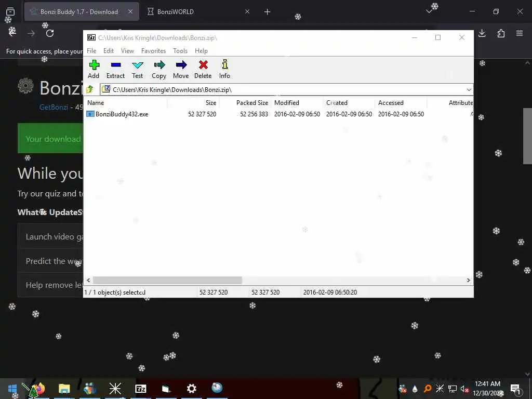Screen dimensions: 532x399
Task: Sort by Packed Size column header
Action: [x=245, y=103]
